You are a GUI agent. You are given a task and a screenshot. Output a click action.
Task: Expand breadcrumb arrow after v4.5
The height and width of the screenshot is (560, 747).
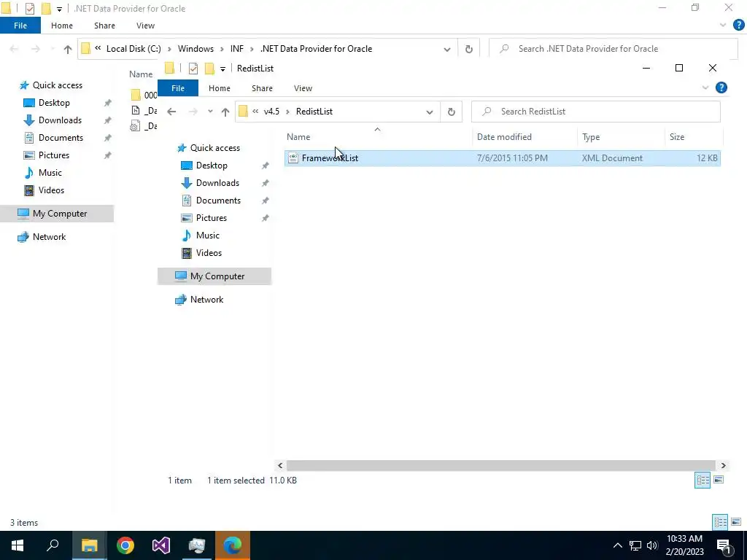click(x=287, y=112)
